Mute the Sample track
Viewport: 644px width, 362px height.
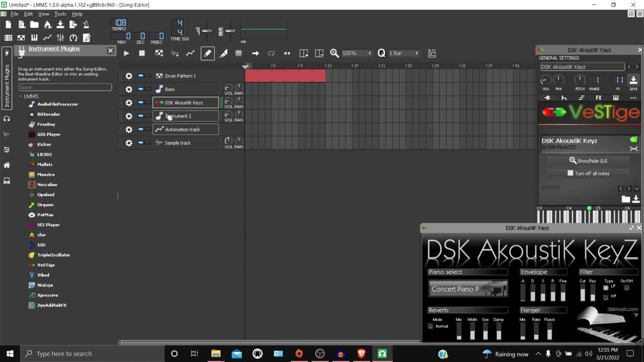(141, 143)
